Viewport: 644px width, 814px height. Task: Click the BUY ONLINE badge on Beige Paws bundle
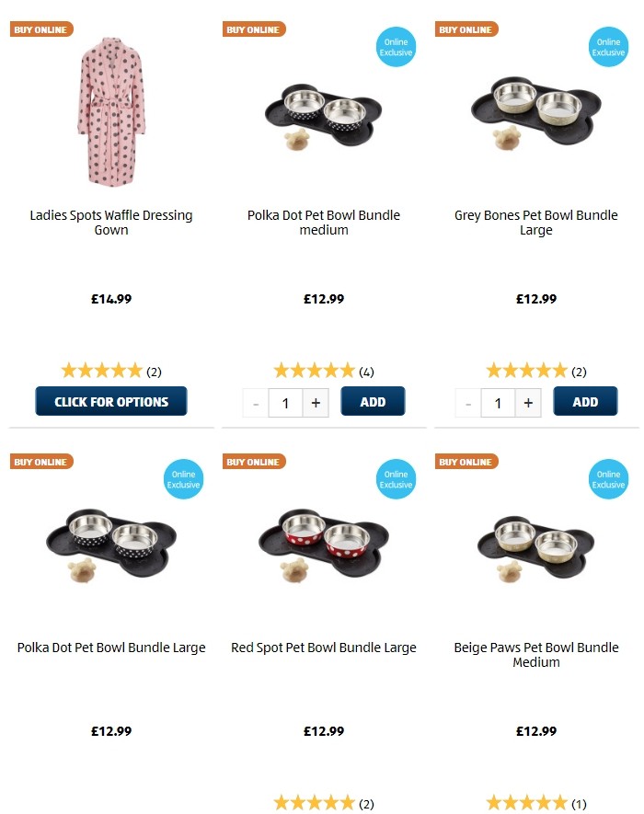click(x=466, y=461)
